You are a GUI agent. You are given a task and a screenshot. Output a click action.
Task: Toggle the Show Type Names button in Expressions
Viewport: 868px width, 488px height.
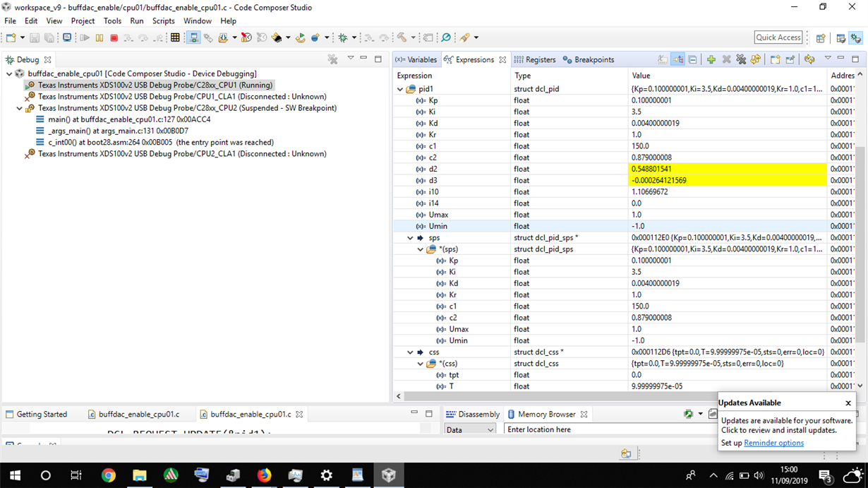tap(663, 60)
